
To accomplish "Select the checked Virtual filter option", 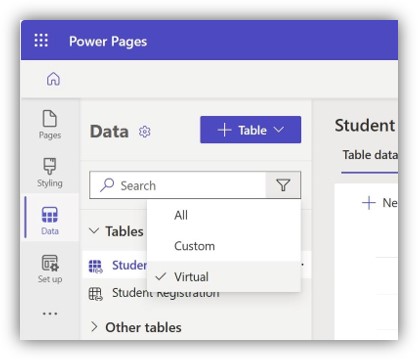I will coord(224,277).
